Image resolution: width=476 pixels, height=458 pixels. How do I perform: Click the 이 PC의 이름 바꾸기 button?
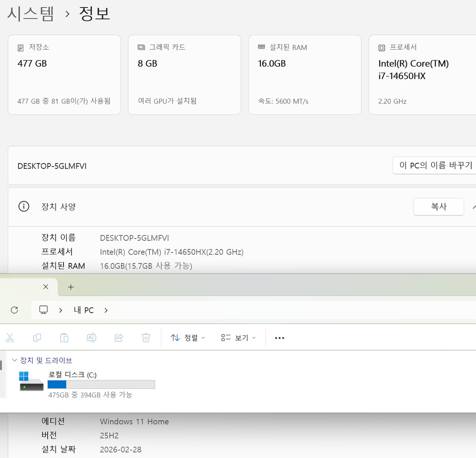click(x=436, y=165)
